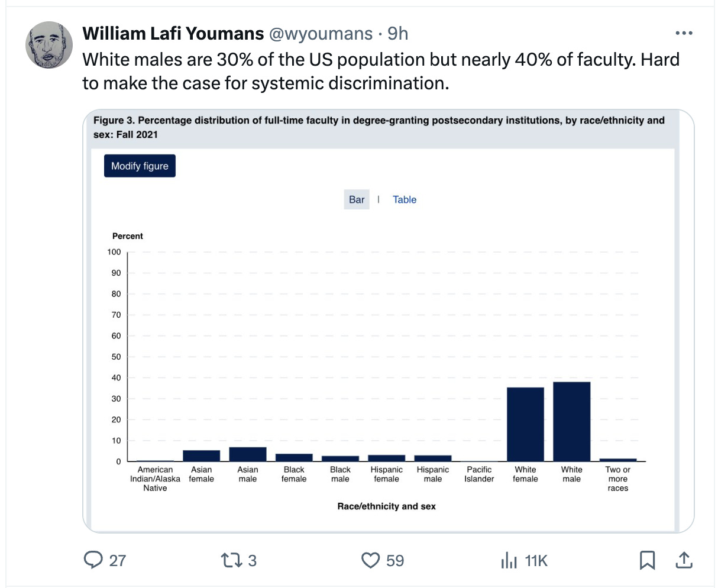Like the tweet with heart icon
Viewport: 718px width, 588px height.
point(370,560)
